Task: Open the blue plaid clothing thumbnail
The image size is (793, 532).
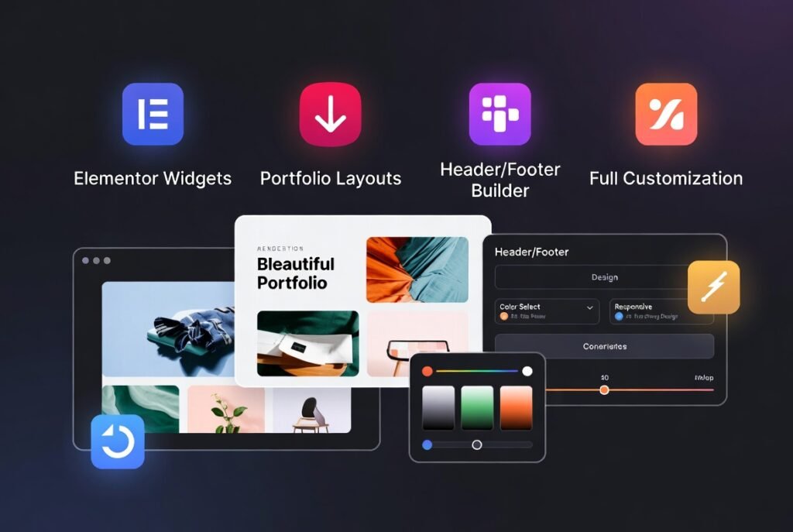Action: [x=168, y=329]
